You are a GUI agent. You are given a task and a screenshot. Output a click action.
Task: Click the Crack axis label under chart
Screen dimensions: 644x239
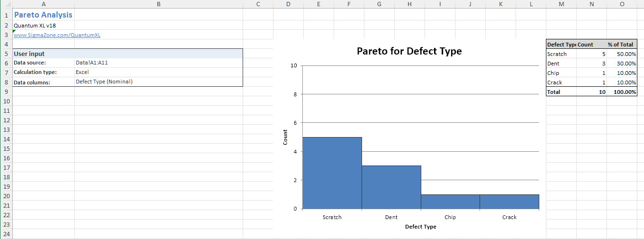pyautogui.click(x=509, y=217)
